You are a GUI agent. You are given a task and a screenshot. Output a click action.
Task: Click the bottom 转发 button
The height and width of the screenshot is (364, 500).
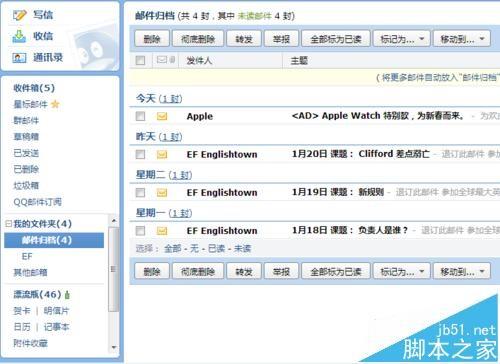pyautogui.click(x=244, y=272)
